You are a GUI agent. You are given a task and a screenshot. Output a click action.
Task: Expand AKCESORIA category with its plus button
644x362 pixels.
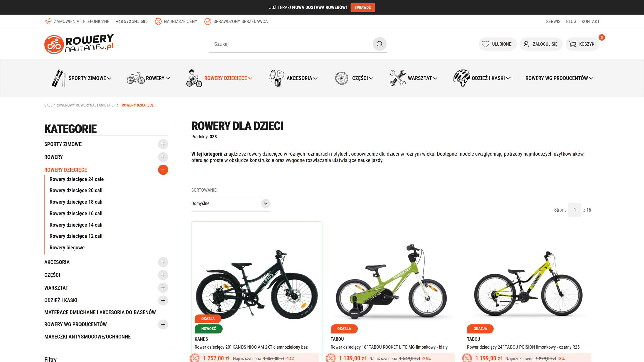coord(163,262)
